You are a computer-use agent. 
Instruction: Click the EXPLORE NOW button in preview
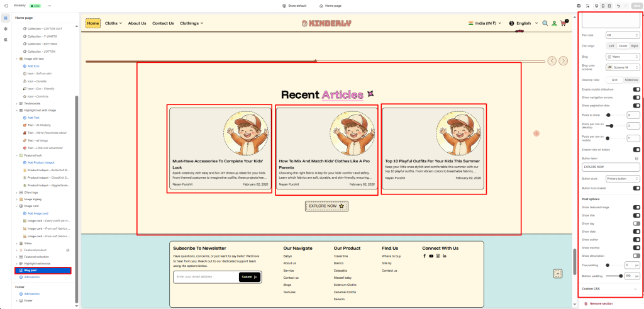[x=326, y=206]
